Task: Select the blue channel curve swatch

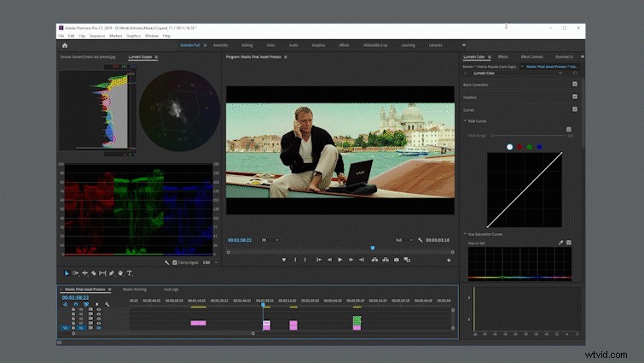Action: tap(540, 147)
